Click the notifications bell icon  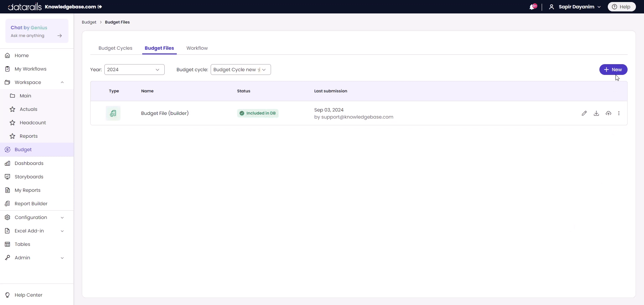click(532, 7)
